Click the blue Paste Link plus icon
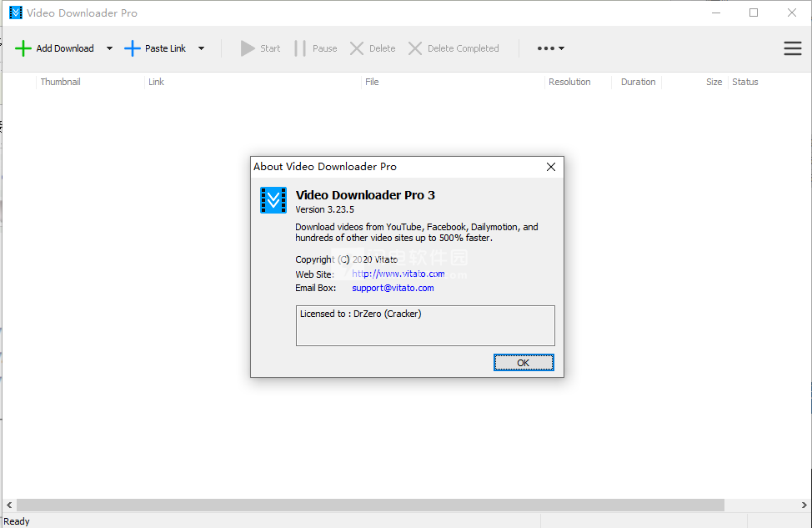The width and height of the screenshot is (812, 528). (x=132, y=48)
